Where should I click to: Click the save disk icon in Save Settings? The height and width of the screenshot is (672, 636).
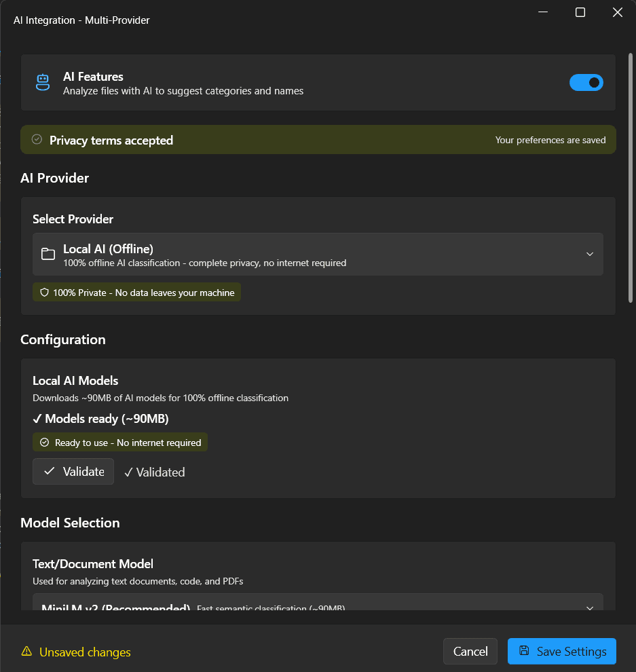click(x=523, y=651)
